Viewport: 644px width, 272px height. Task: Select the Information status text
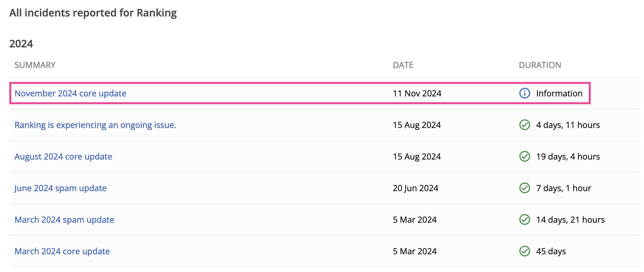tap(559, 93)
